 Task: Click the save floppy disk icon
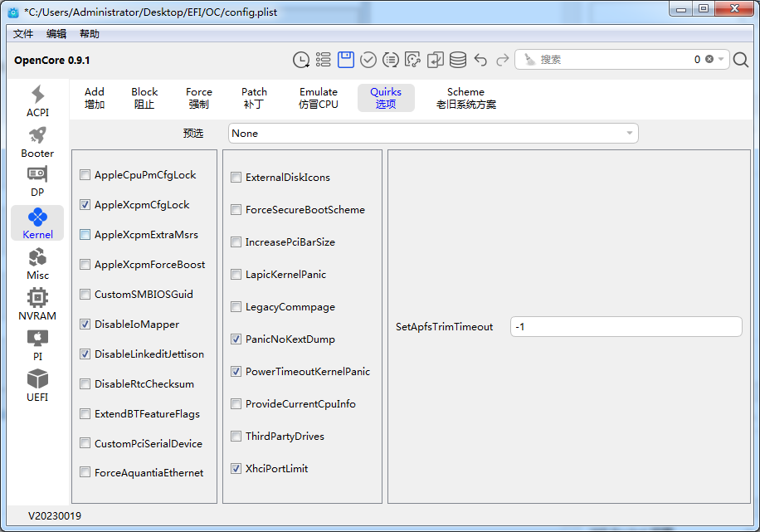pos(346,60)
